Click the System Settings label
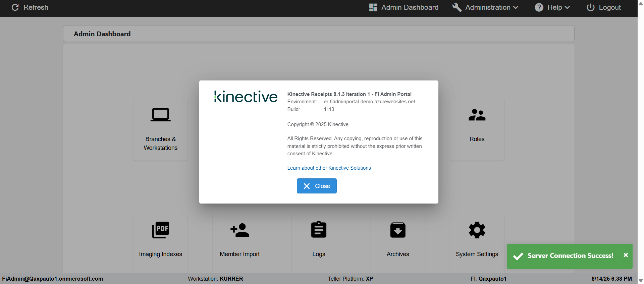 [477, 254]
